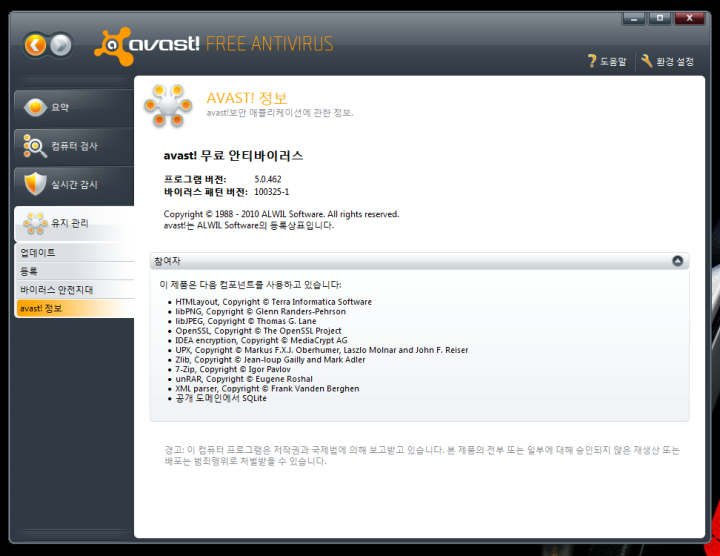720x556 pixels.
Task: Open the 컴퓨터 검사 tab
Action: click(x=74, y=146)
